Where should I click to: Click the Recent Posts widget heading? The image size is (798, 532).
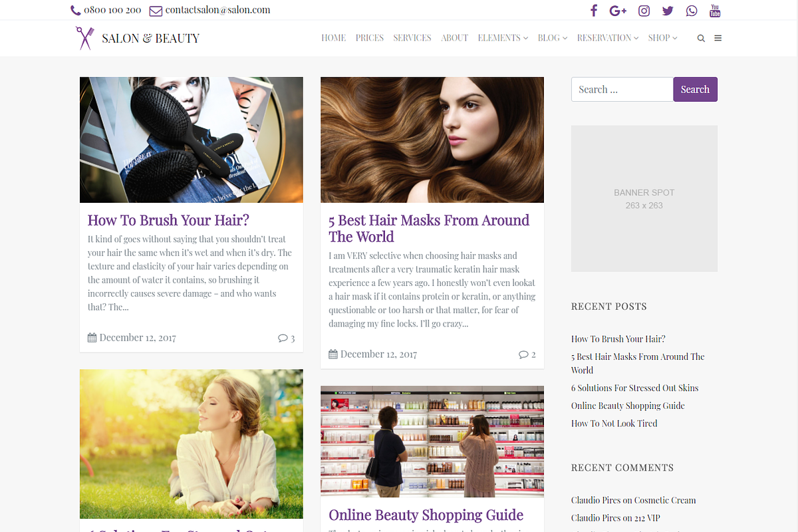click(609, 307)
